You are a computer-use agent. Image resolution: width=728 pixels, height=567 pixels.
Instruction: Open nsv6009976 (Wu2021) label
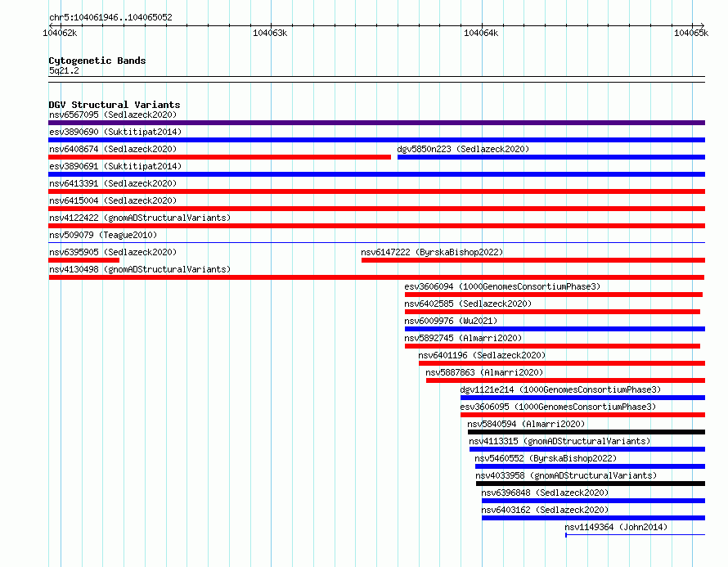(451, 321)
